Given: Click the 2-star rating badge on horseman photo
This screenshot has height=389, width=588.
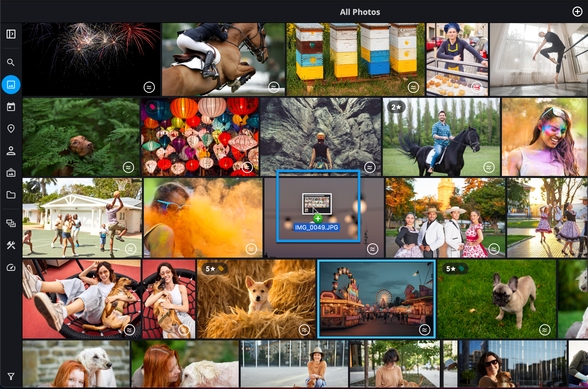Looking at the screenshot, I should [x=396, y=107].
